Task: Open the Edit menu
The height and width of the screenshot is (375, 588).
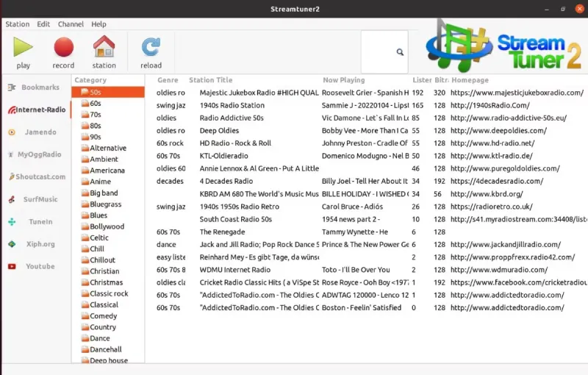Action: click(x=43, y=24)
